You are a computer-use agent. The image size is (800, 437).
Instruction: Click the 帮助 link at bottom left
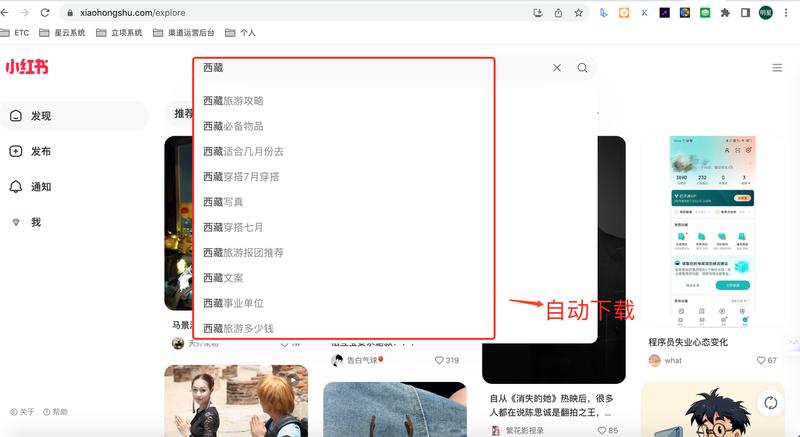55,412
